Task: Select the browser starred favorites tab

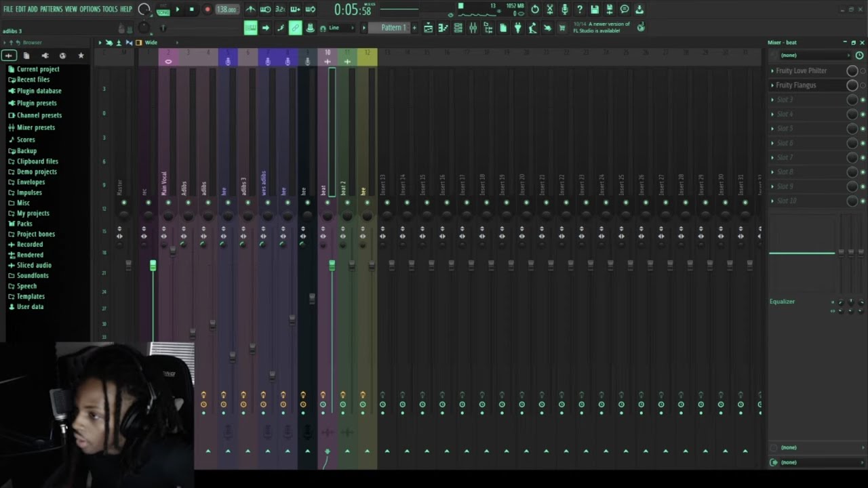Action: pos(81,56)
